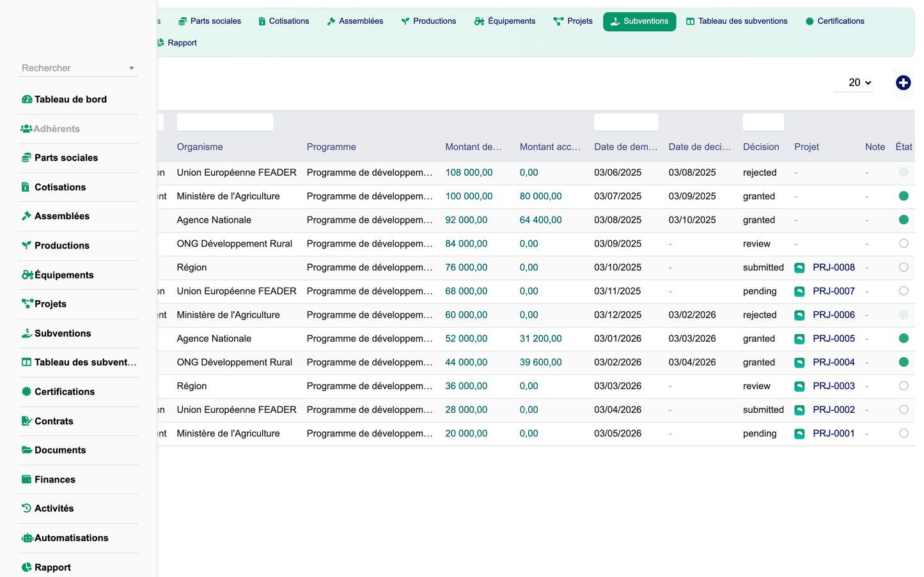Screen dimensions: 924x577
Task: Click Documents folder icon in sidebar
Action: point(27,450)
